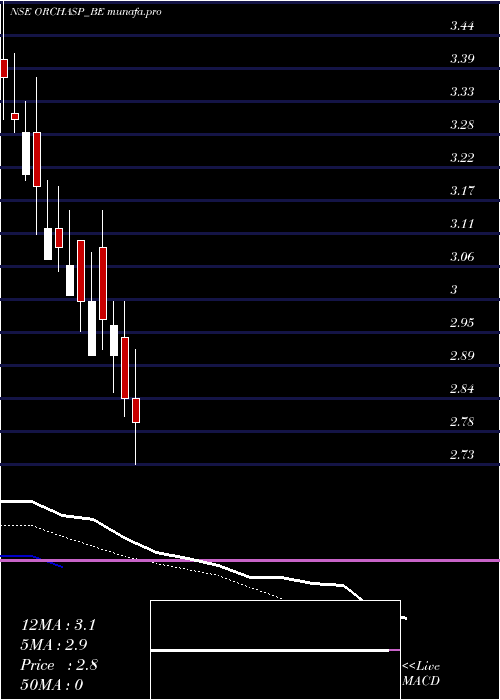Click the 3 price axis label
Image resolution: width=500 pixels, height=700 pixels.
click(454, 290)
